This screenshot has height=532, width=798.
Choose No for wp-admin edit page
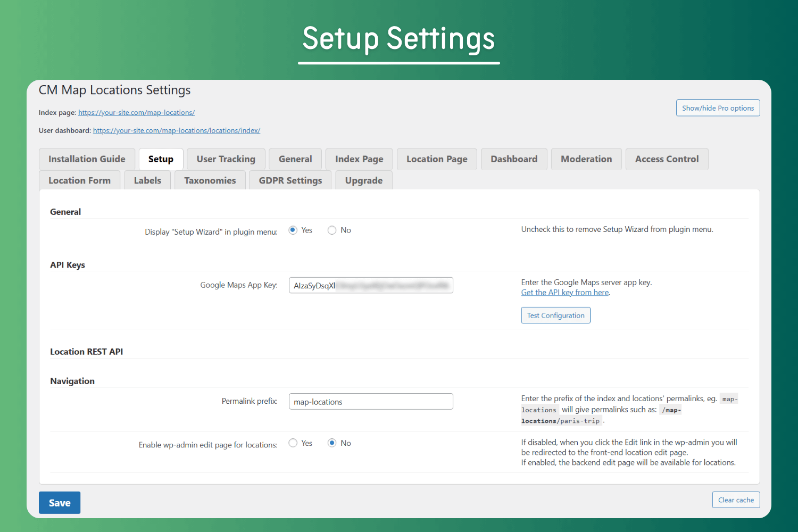(x=332, y=443)
